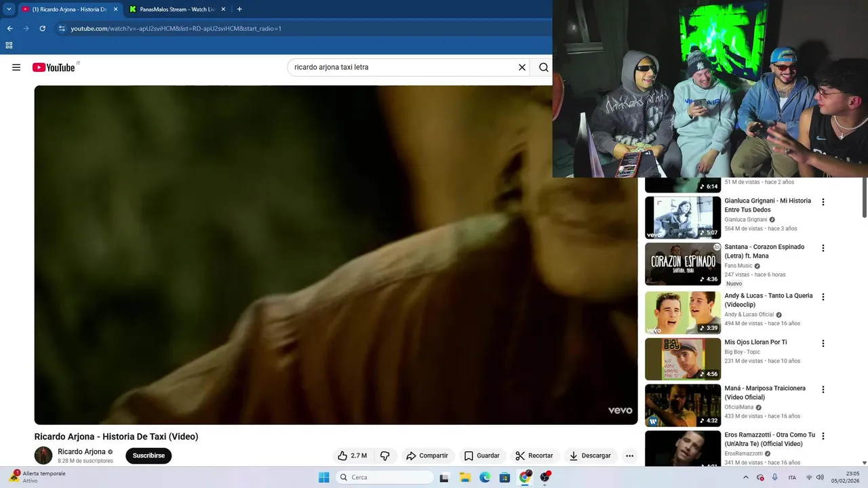The height and width of the screenshot is (488, 868).
Task: Switch to Ricardo Arjona YouTube tab
Action: tap(69, 9)
